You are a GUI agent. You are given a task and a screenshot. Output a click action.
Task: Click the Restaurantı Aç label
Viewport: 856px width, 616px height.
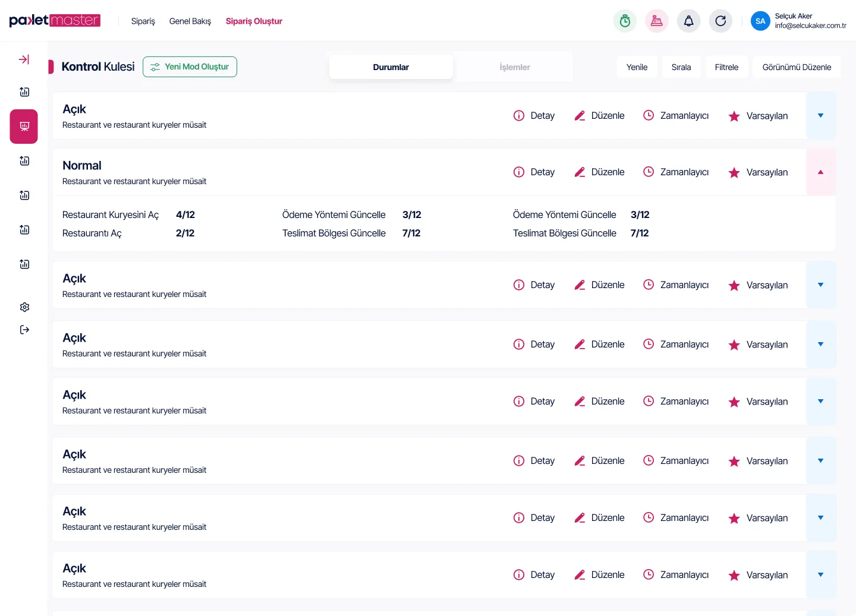[x=92, y=233]
